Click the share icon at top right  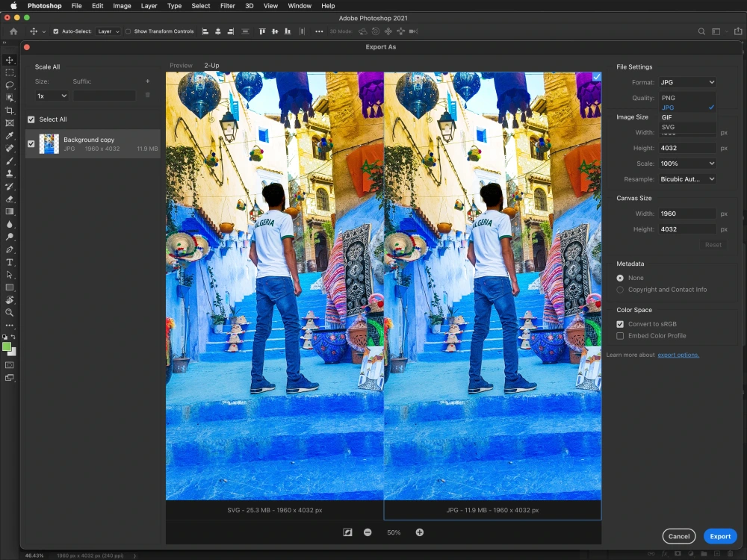(738, 31)
